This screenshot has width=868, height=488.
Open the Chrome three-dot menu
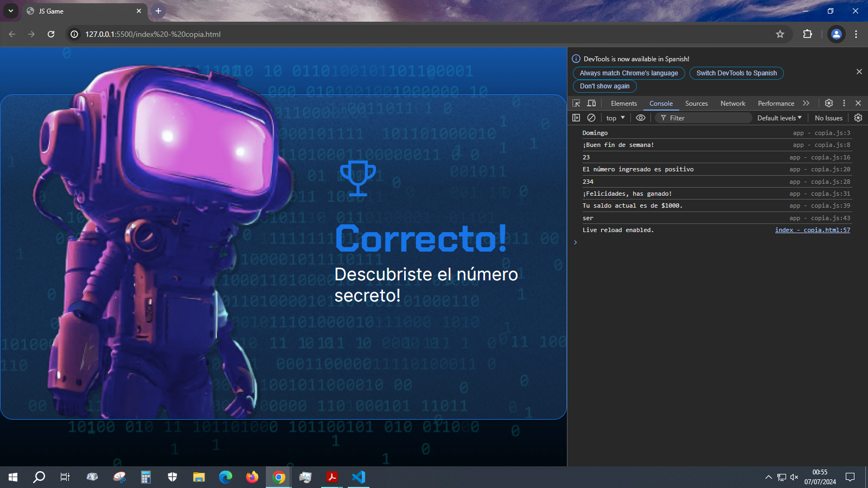pyautogui.click(x=856, y=34)
